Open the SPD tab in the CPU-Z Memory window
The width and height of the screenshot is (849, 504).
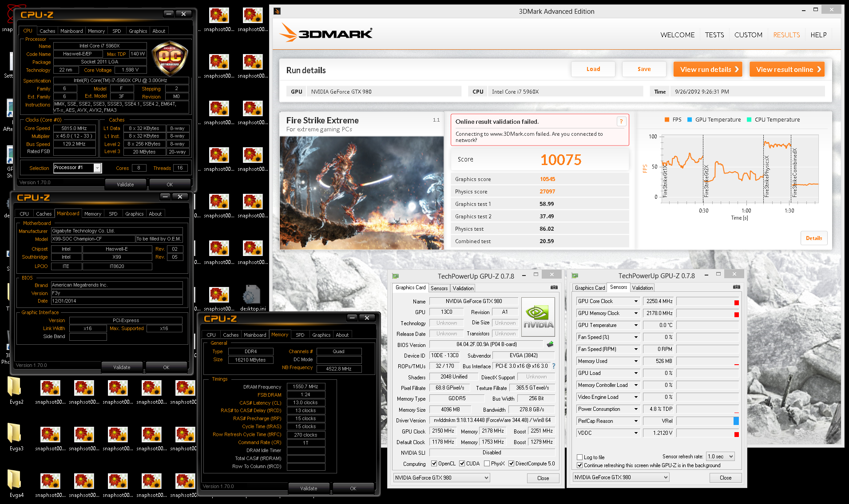[300, 335]
